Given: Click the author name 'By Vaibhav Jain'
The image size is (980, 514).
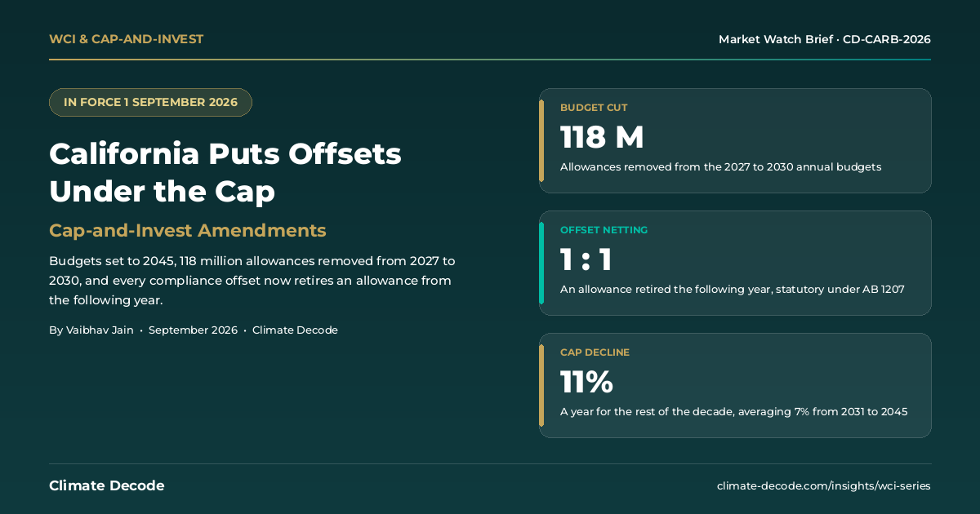Looking at the screenshot, I should (x=91, y=330).
